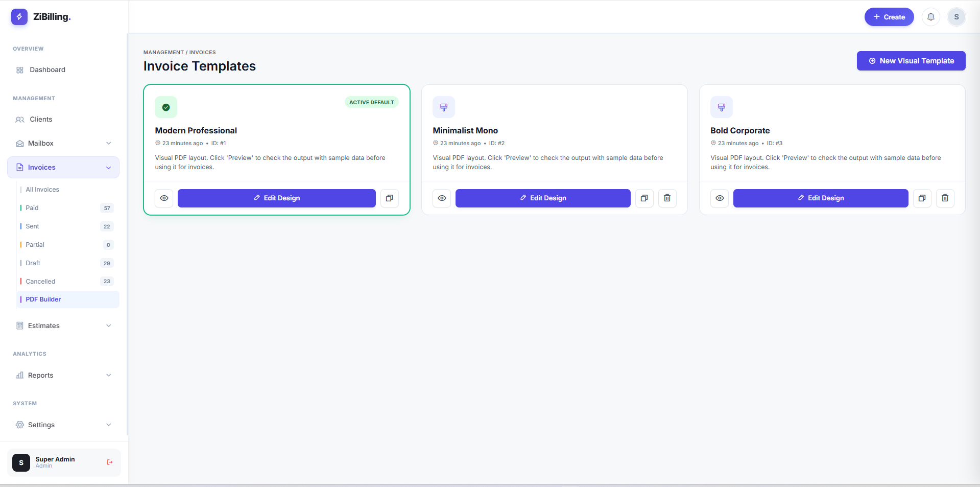The height and width of the screenshot is (487, 980).
Task: Click the Create button in header
Action: [889, 17]
